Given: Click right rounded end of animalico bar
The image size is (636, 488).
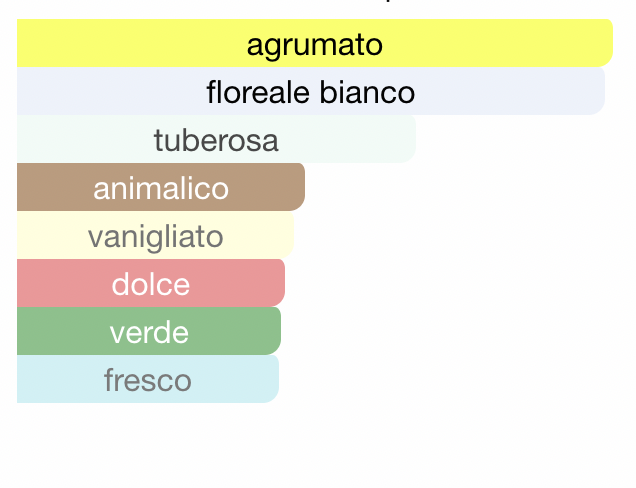Looking at the screenshot, I should [297, 187].
